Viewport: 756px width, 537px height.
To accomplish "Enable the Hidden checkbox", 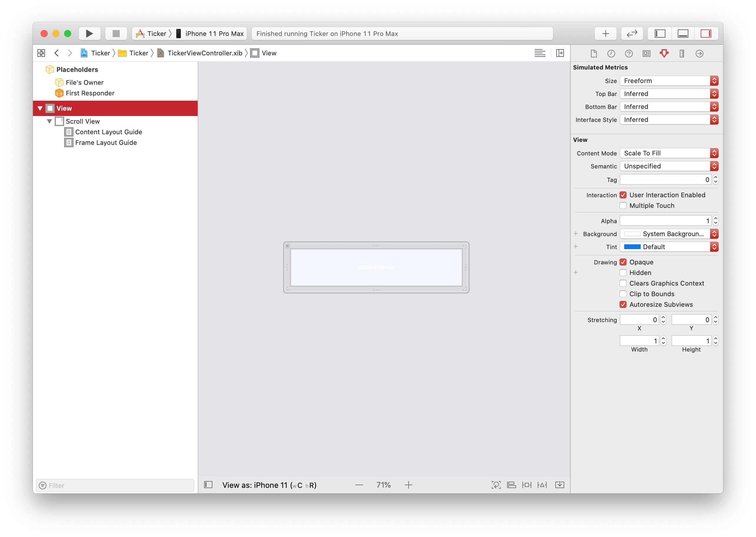I will coord(623,273).
